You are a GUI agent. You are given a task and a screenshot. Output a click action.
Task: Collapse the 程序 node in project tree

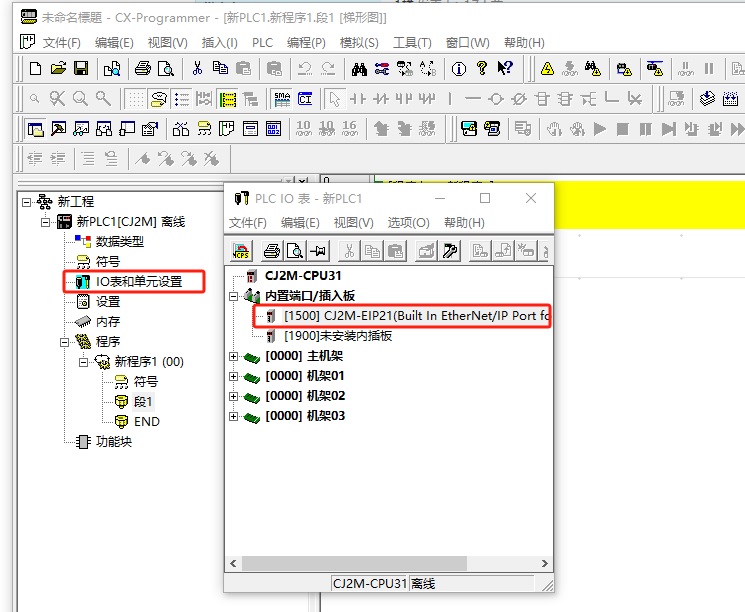click(x=65, y=342)
